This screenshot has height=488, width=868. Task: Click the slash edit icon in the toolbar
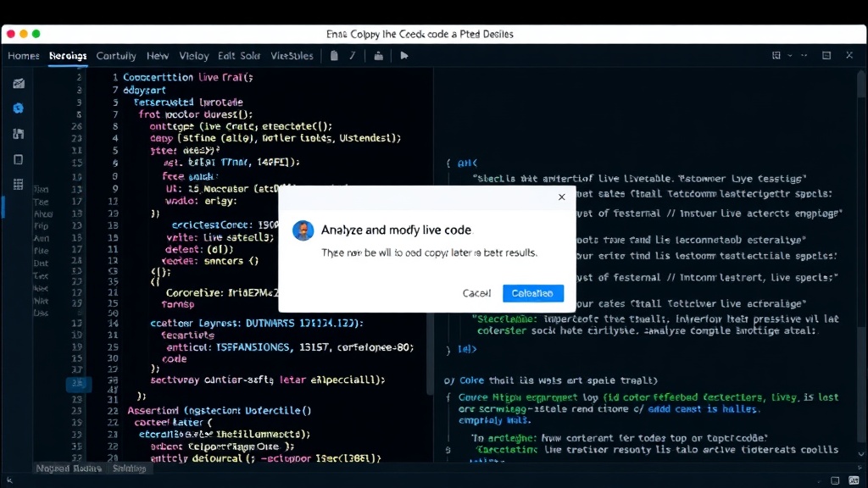point(352,55)
